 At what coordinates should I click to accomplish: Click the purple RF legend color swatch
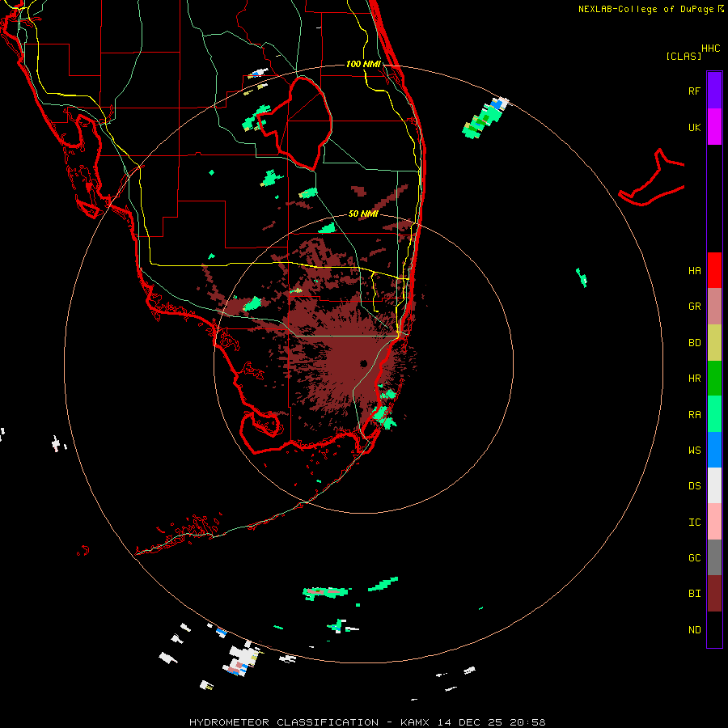coord(714,90)
